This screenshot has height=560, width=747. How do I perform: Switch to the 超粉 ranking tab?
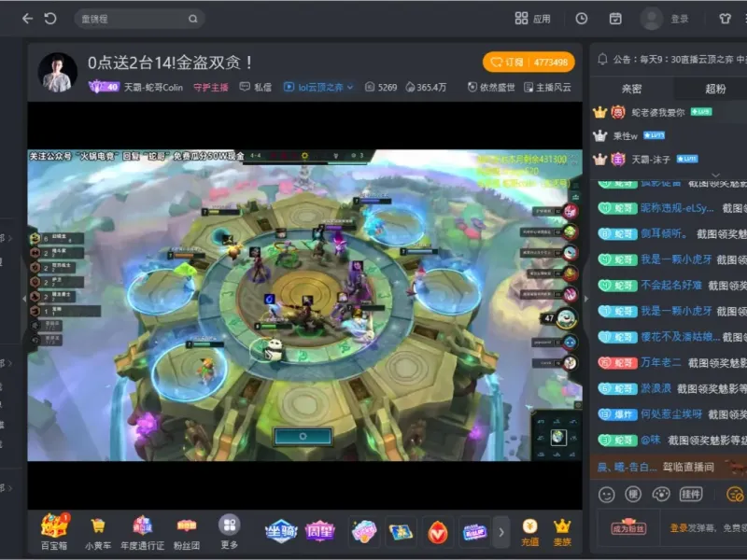pyautogui.click(x=715, y=89)
